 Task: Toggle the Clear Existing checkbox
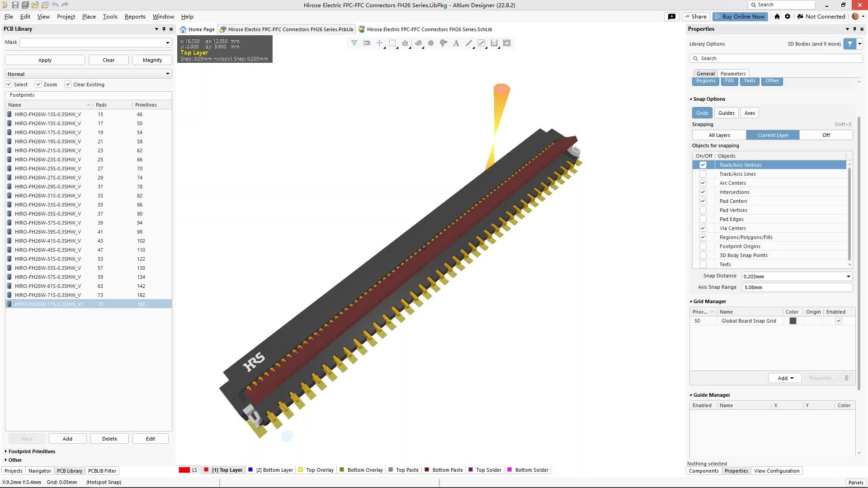pos(68,84)
